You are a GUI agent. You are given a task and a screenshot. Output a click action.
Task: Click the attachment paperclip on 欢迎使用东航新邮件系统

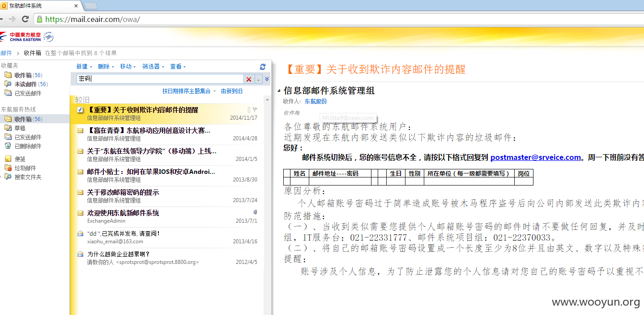coord(255,212)
